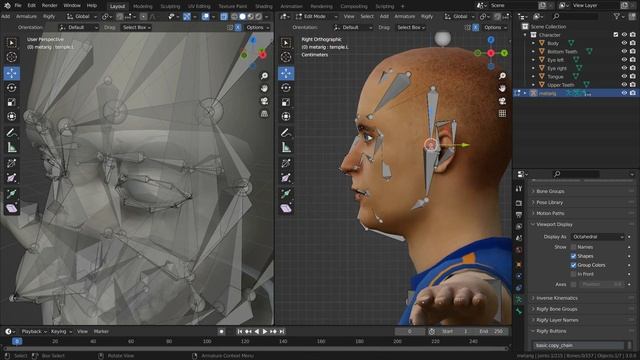The width and height of the screenshot is (640, 360).
Task: Open Global orientation dropdown in User Perspective viewport
Action: tap(82, 16)
